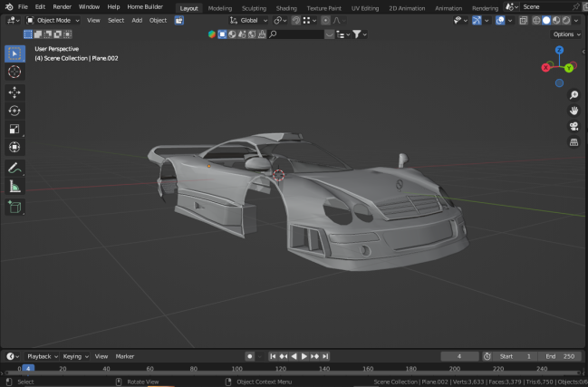Toggle camera view icon
Image resolution: width=588 pixels, height=387 pixels.
[x=574, y=126]
